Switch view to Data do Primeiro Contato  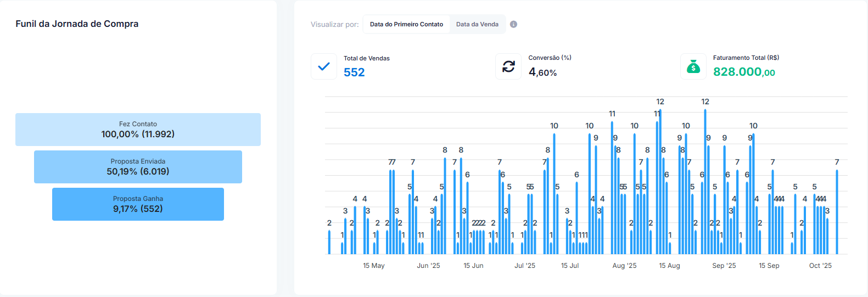(406, 24)
